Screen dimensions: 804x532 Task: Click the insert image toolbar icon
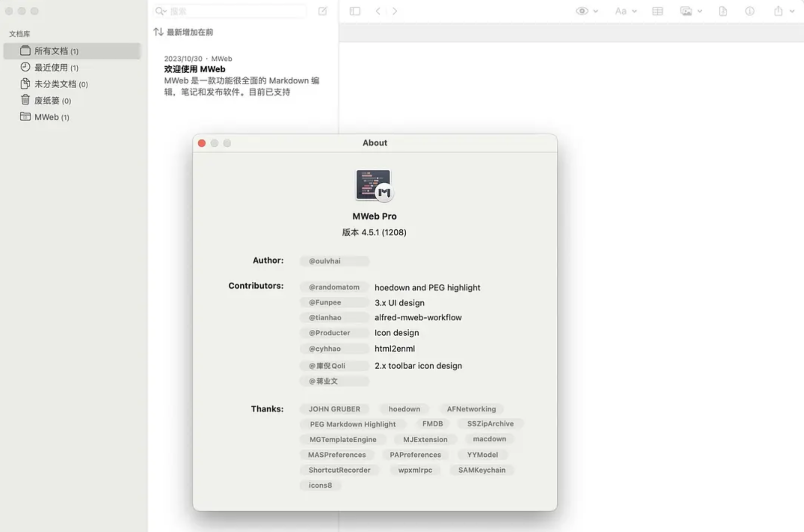[x=686, y=11]
